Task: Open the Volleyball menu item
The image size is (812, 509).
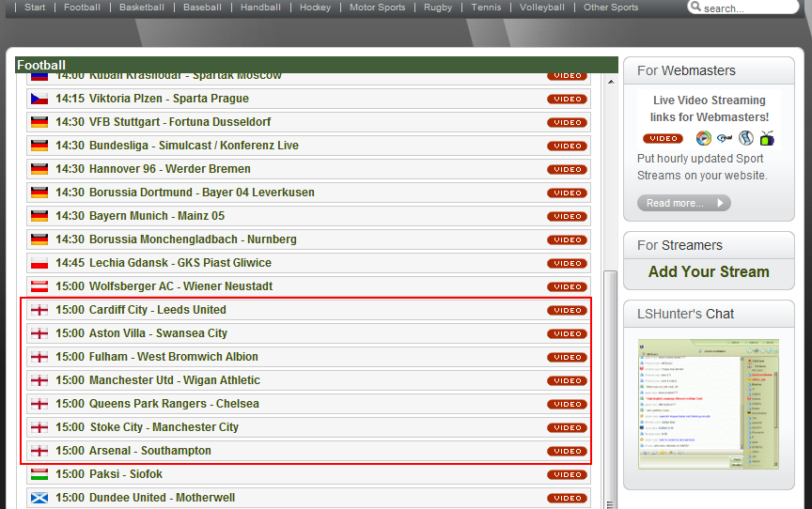Action: [x=541, y=8]
